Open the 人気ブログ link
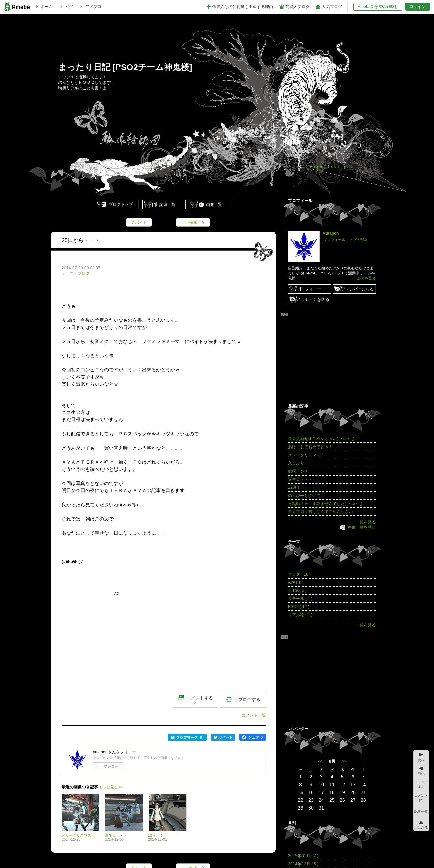The image size is (434, 868). (x=329, y=7)
